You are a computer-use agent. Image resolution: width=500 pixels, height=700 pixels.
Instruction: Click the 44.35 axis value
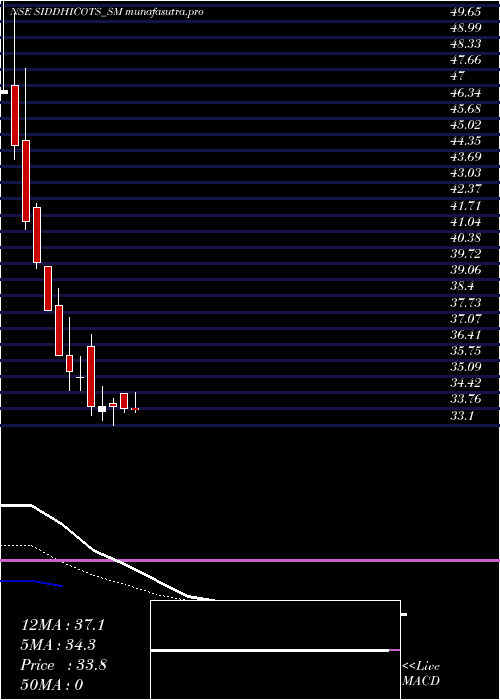465,141
